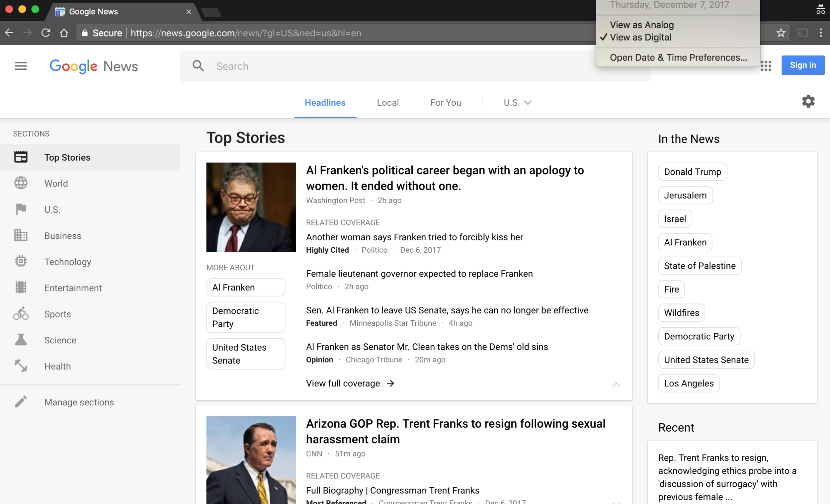
Task: Bookmark this page with star
Action: click(781, 33)
